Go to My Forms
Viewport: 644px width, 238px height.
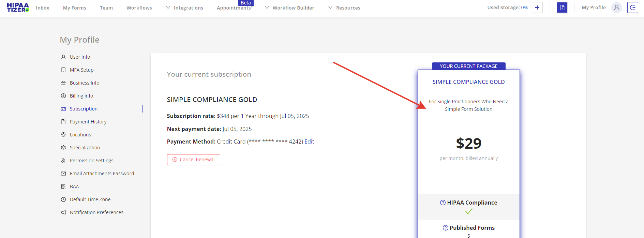pos(74,8)
